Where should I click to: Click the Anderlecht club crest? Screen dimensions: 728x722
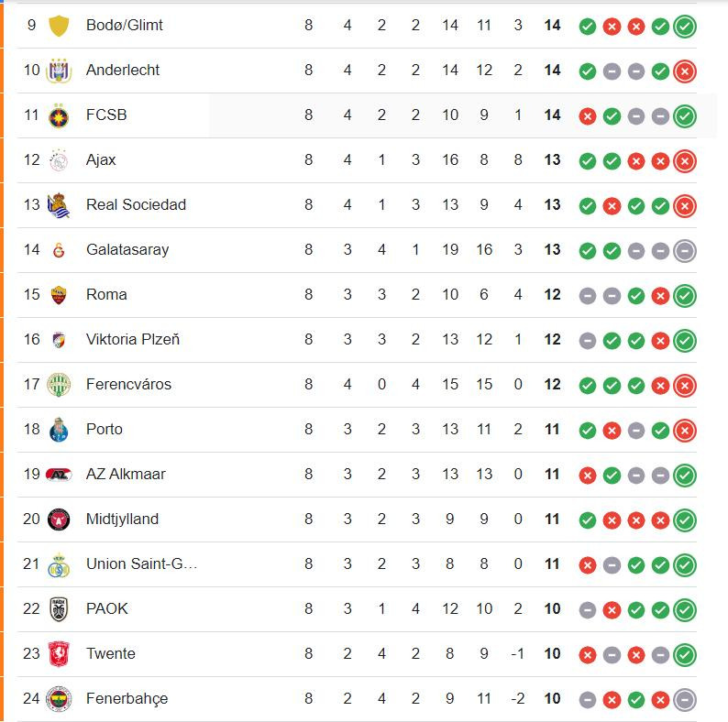[x=59, y=71]
